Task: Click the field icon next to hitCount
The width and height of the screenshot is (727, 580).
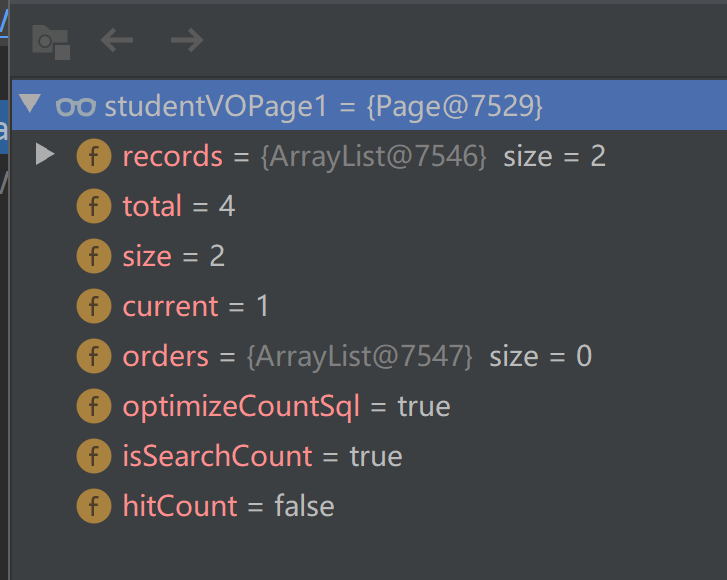Action: 93,506
